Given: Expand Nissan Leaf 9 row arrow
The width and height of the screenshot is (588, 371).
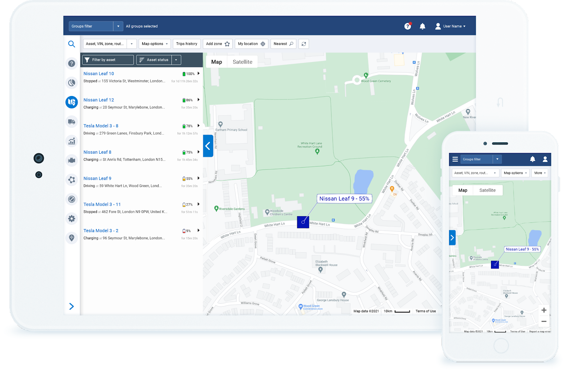Looking at the screenshot, I should (x=198, y=178).
